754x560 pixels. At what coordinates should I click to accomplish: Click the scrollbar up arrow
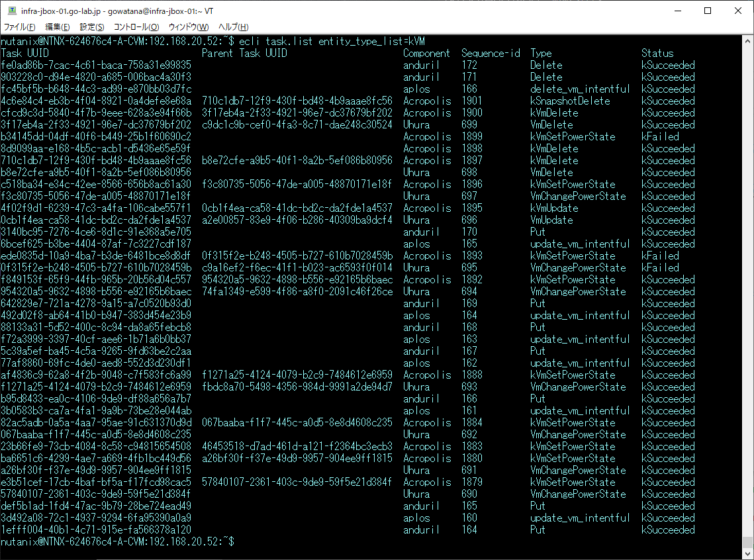(x=748, y=41)
